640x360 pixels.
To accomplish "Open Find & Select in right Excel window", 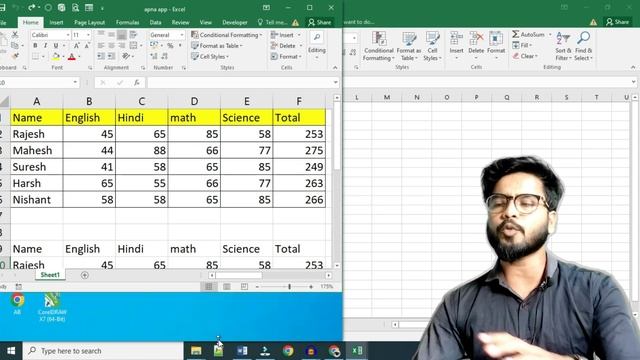I will point(583,46).
